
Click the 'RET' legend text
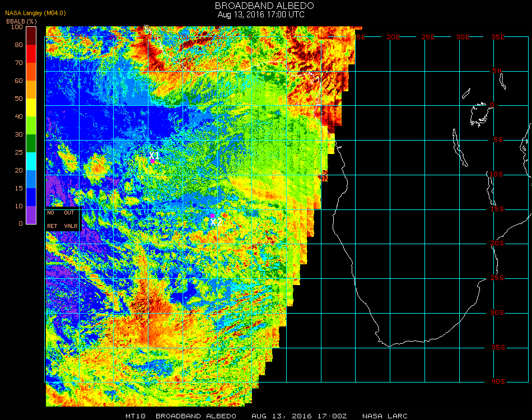52,226
